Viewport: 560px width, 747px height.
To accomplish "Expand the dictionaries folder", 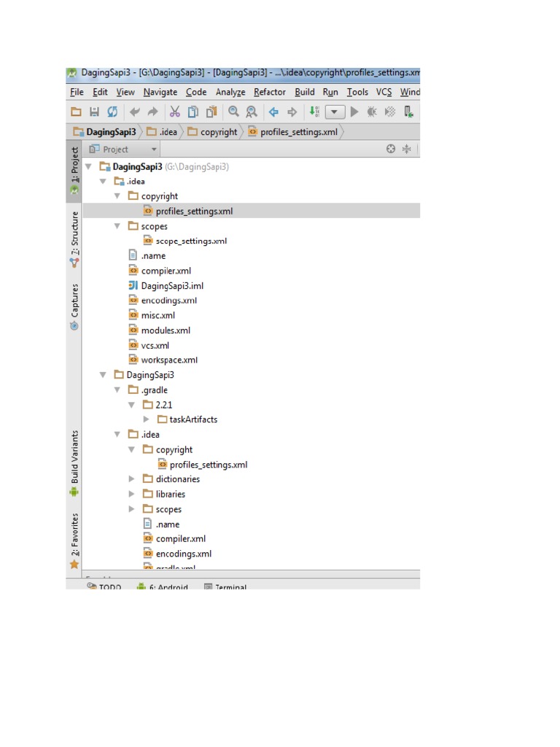I will tap(132, 479).
